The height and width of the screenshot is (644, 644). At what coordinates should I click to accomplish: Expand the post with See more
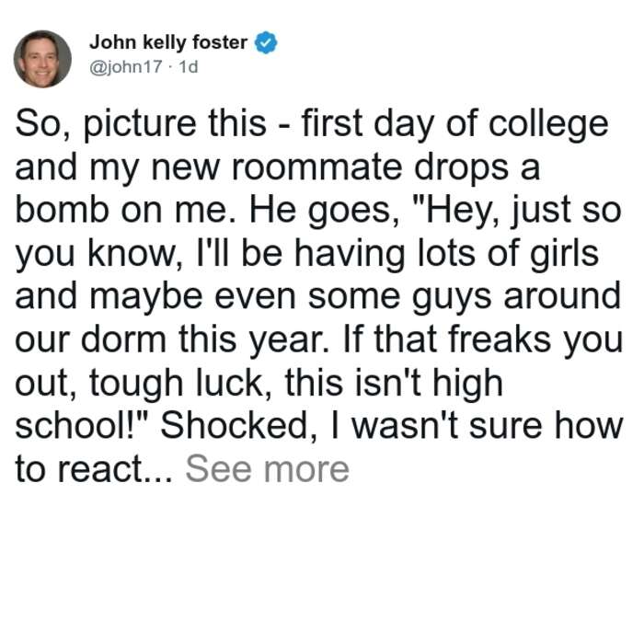[x=268, y=468]
